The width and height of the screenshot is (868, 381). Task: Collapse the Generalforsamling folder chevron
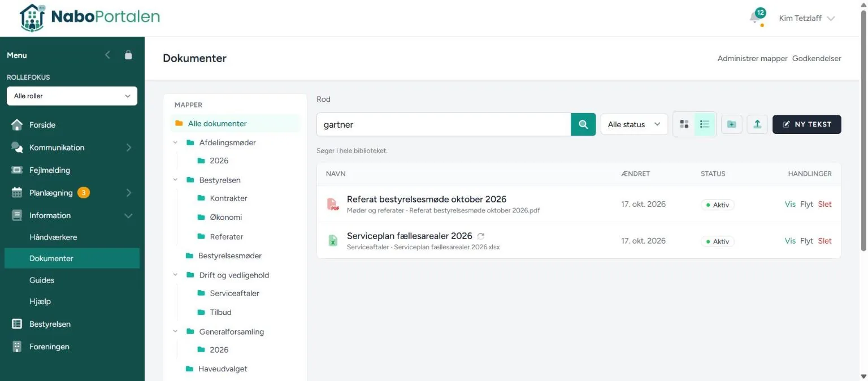tap(176, 332)
